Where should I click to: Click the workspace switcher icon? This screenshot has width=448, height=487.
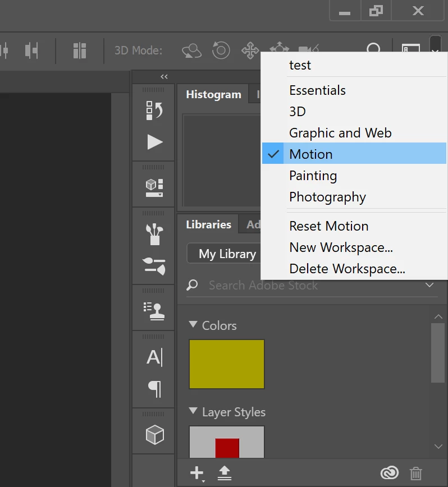pos(411,48)
